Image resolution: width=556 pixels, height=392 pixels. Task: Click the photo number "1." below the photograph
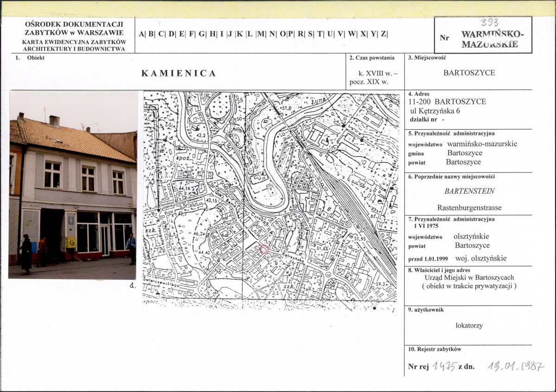[132, 285]
